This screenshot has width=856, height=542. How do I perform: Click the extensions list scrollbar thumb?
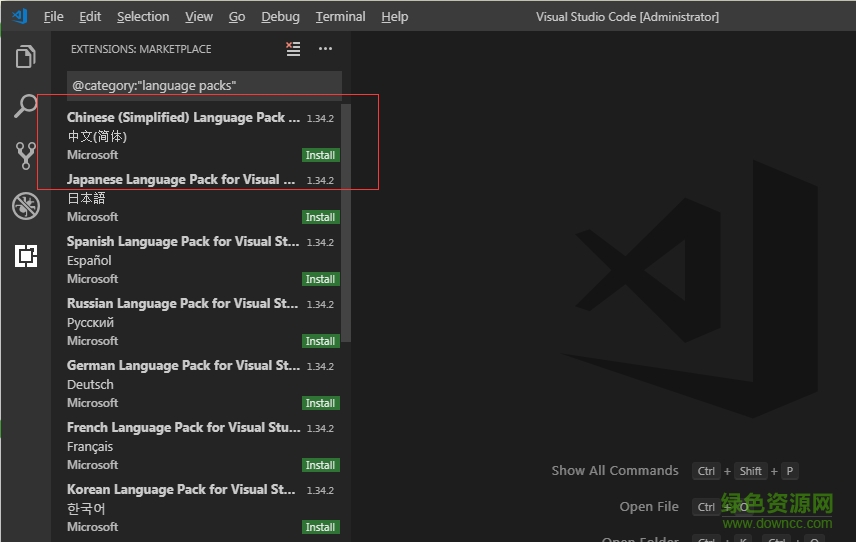pyautogui.click(x=346, y=223)
